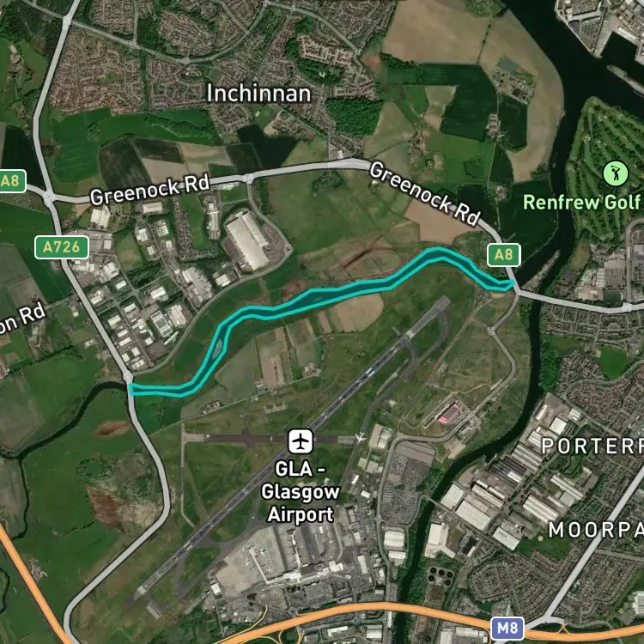This screenshot has height=644, width=644.
Task: Click the M8 motorway shield
Action: pyautogui.click(x=507, y=629)
